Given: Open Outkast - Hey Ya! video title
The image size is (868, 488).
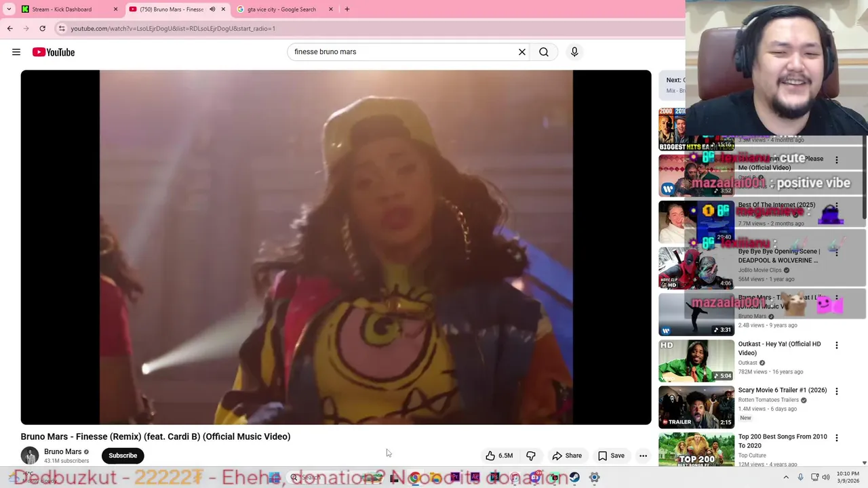Looking at the screenshot, I should click(x=779, y=348).
